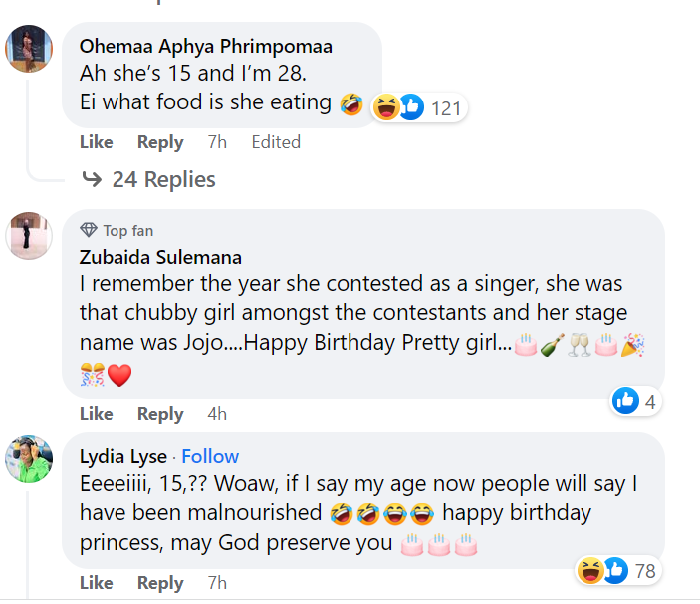Reply to Lydia Lyse's comment

pos(159,583)
